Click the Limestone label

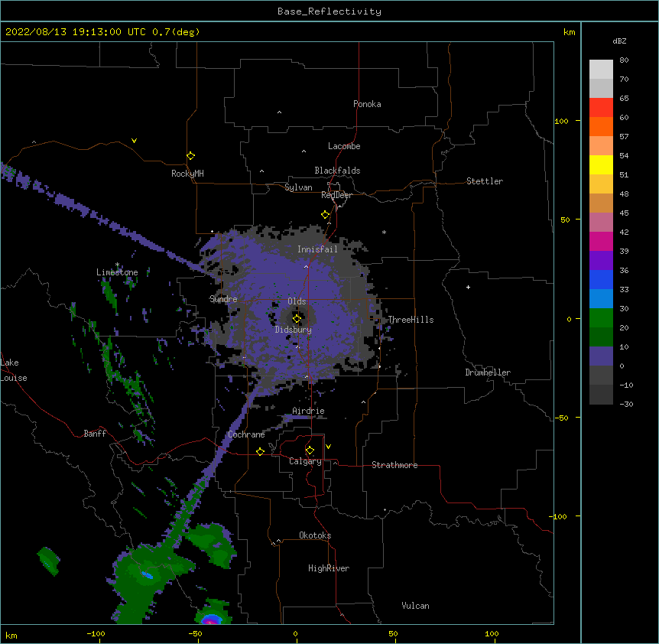coord(117,272)
